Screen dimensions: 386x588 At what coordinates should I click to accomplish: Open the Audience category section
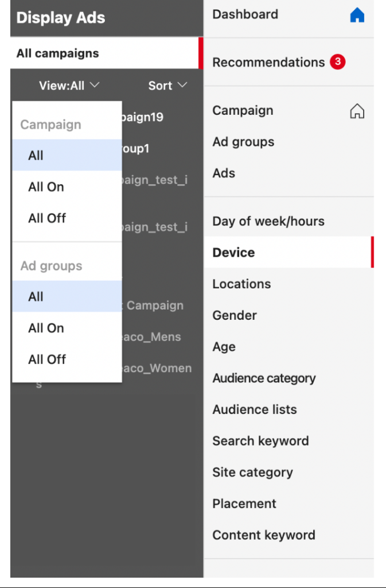tap(264, 378)
